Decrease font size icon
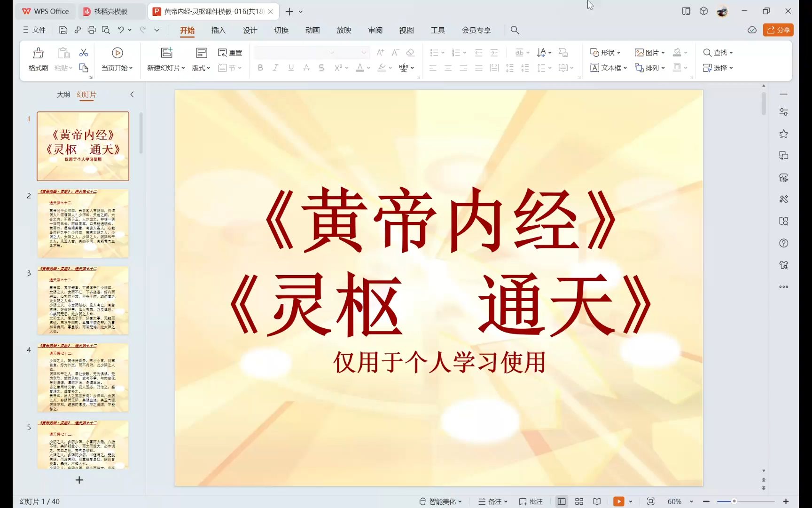 click(395, 52)
